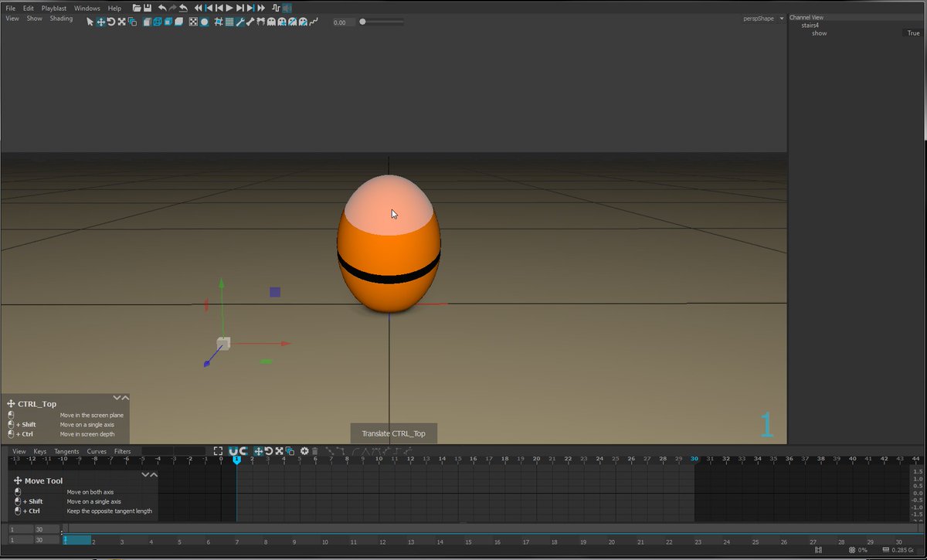The width and height of the screenshot is (927, 560).
Task: Open the graph editor Filters menu
Action: (123, 451)
